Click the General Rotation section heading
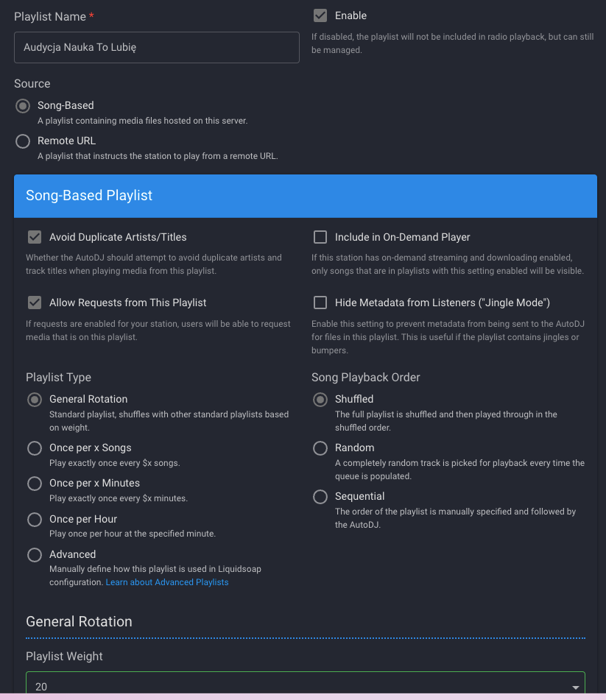The image size is (606, 700). pos(79,621)
